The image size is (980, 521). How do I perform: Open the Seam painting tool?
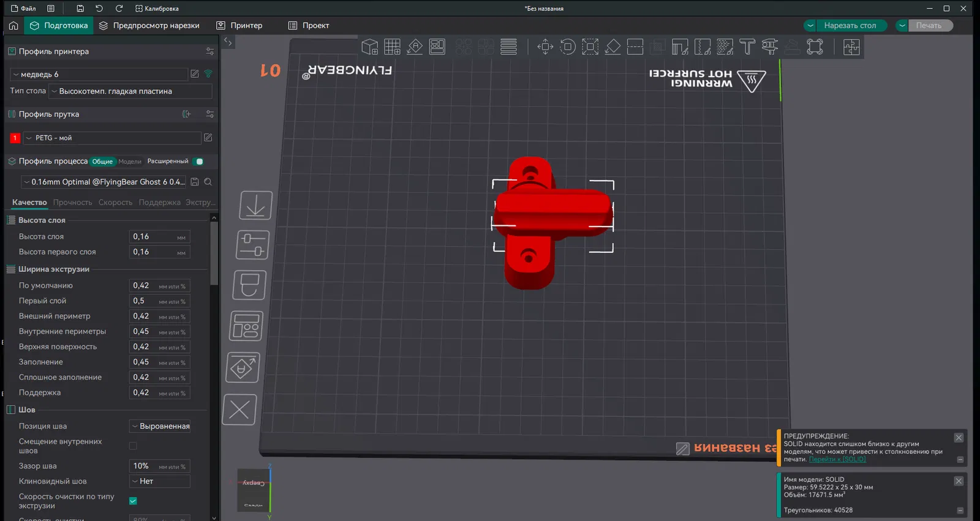point(703,47)
